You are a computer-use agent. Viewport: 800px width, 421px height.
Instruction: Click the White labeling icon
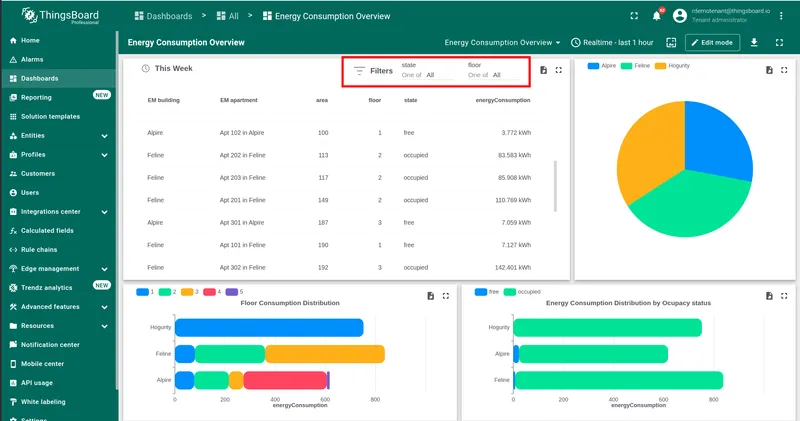pos(13,402)
